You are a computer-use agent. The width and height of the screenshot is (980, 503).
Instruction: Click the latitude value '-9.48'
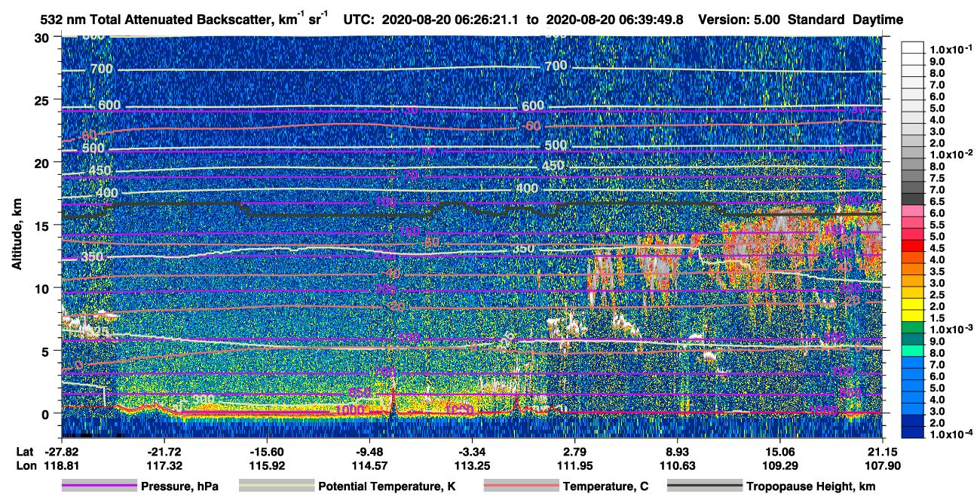[x=369, y=451]
